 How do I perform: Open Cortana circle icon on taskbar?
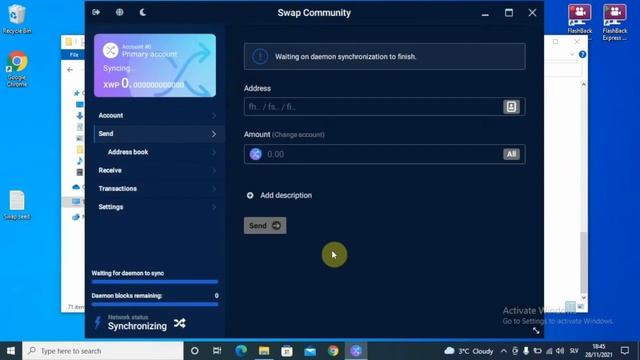[x=195, y=351]
